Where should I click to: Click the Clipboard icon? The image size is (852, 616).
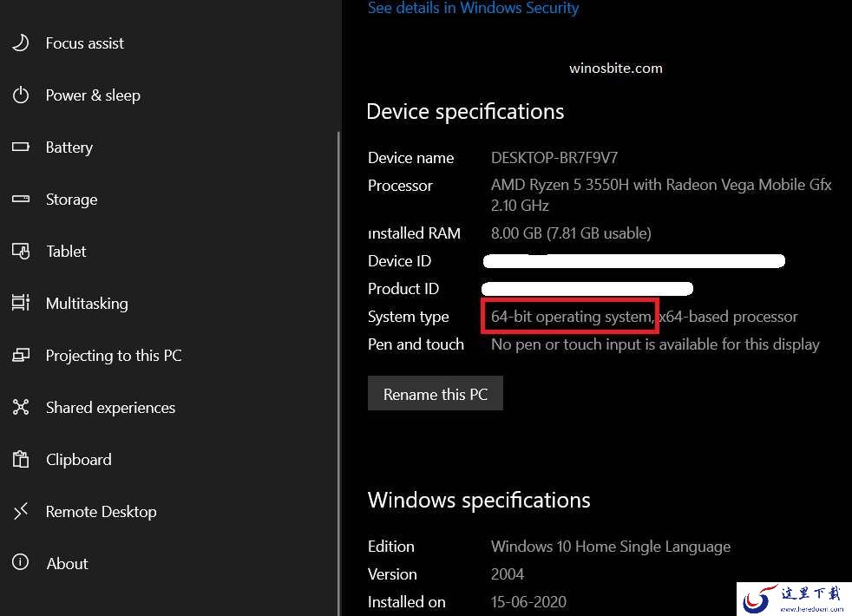(x=21, y=459)
